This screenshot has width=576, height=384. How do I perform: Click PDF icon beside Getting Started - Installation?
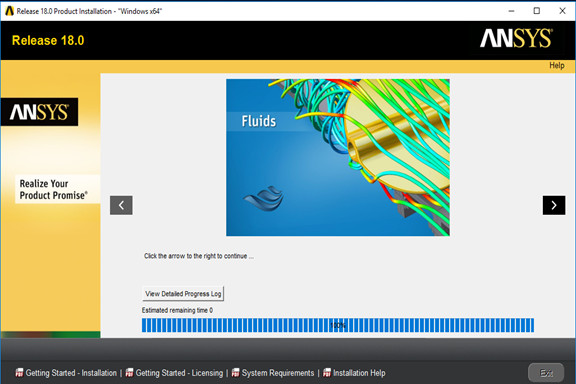(19, 373)
